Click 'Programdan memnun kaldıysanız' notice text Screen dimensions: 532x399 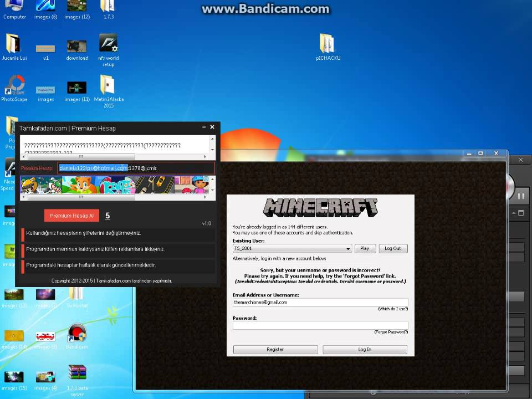[95, 249]
